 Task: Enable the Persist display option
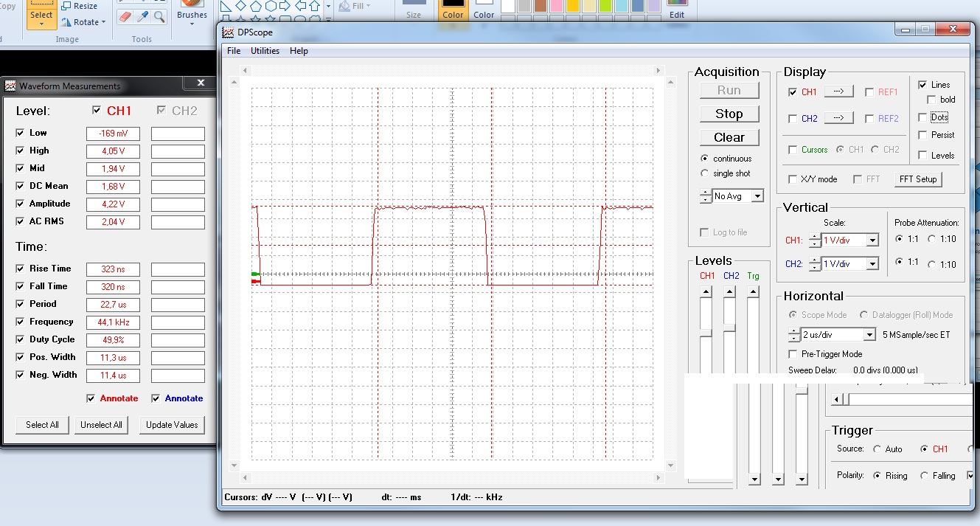922,135
